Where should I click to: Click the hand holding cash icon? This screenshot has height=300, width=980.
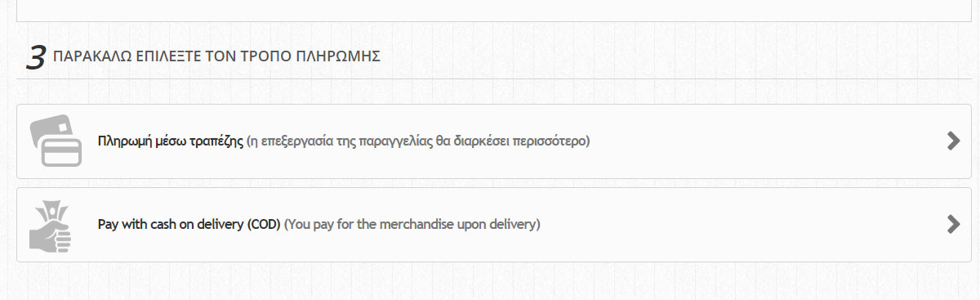coord(51,224)
